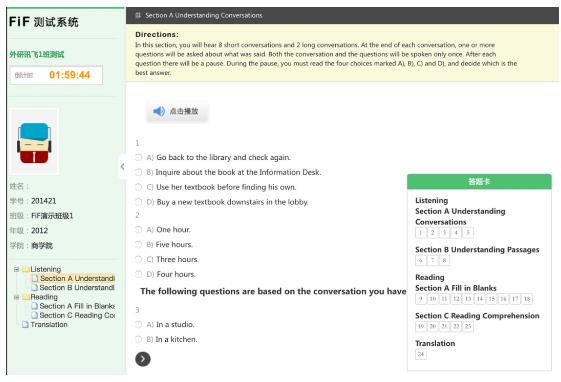
Task: Jump to question 18 in answer card
Action: (x=527, y=299)
